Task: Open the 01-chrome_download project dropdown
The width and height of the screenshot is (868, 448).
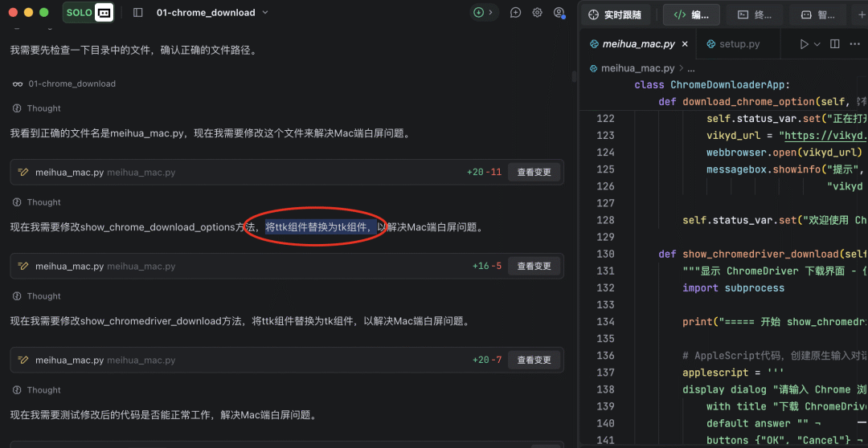Action: [x=212, y=12]
